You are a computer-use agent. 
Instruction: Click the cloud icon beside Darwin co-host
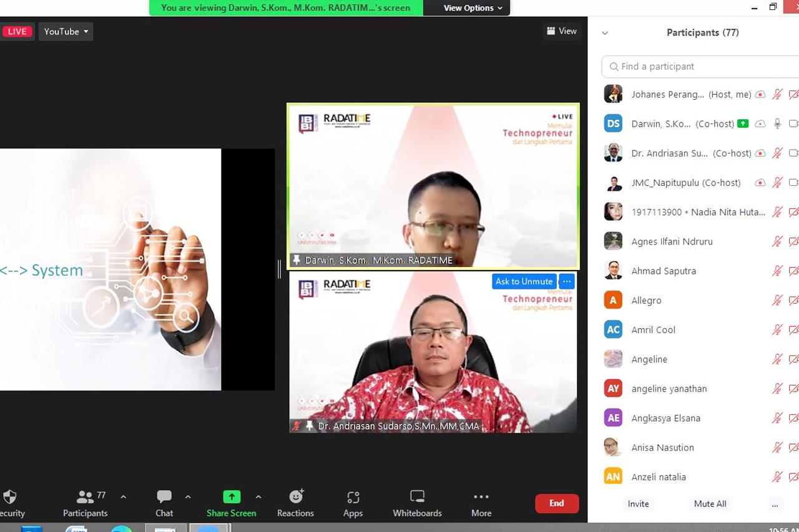760,123
